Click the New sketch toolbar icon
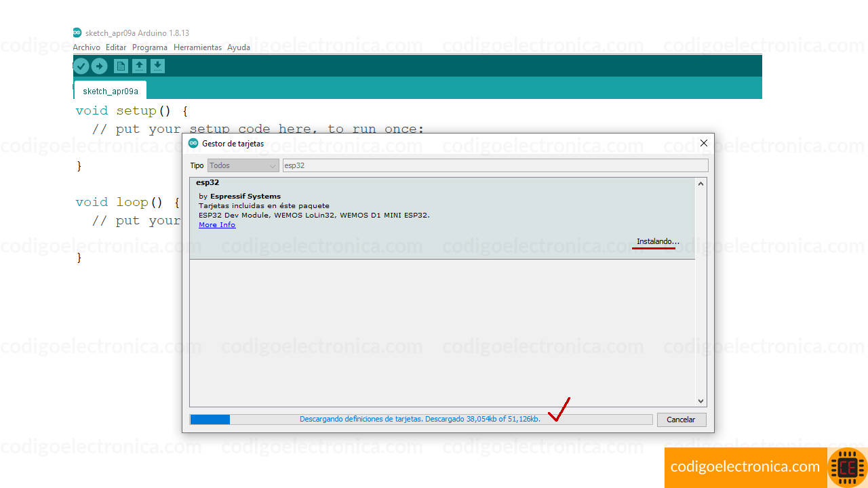Image resolution: width=868 pixels, height=488 pixels. [121, 66]
